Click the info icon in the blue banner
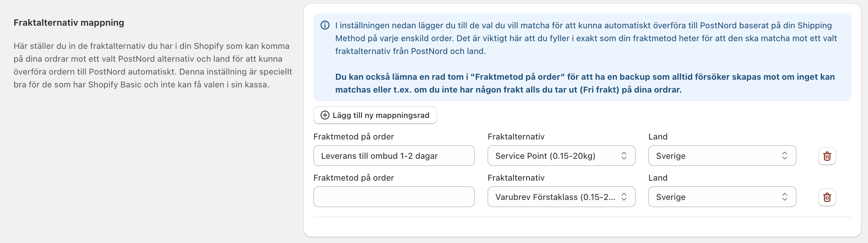The image size is (868, 243). 325,25
